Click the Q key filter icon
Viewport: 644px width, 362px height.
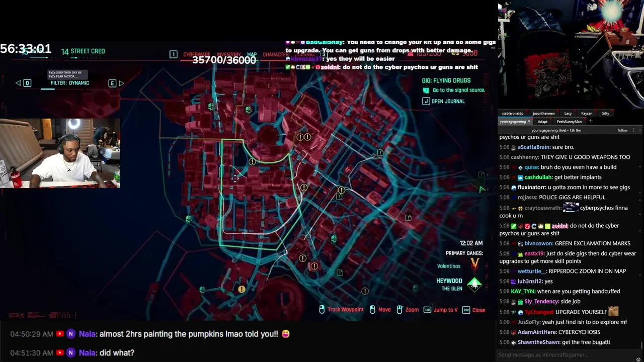27,83
